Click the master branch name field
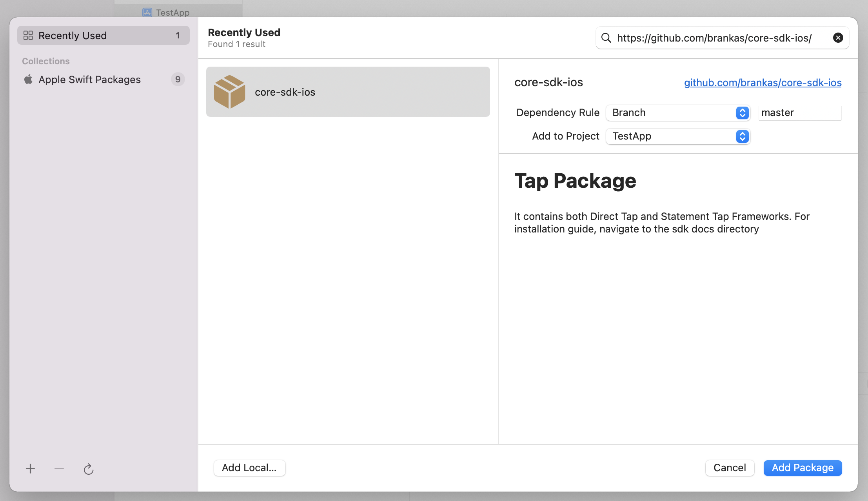This screenshot has width=868, height=501. tap(800, 113)
